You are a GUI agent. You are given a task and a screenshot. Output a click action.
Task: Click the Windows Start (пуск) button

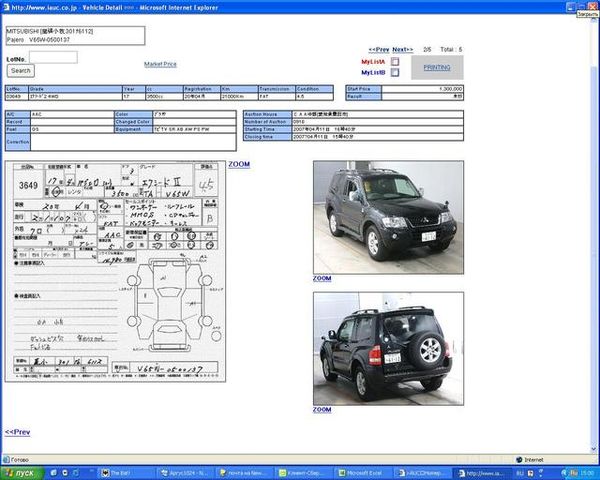click(x=22, y=473)
